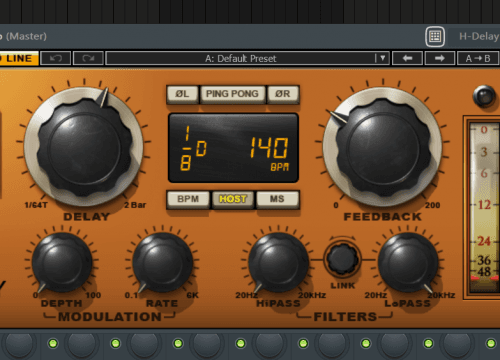The height and width of the screenshot is (360, 500).
Task: Click the LoPASS filter knob
Action: click(408, 263)
